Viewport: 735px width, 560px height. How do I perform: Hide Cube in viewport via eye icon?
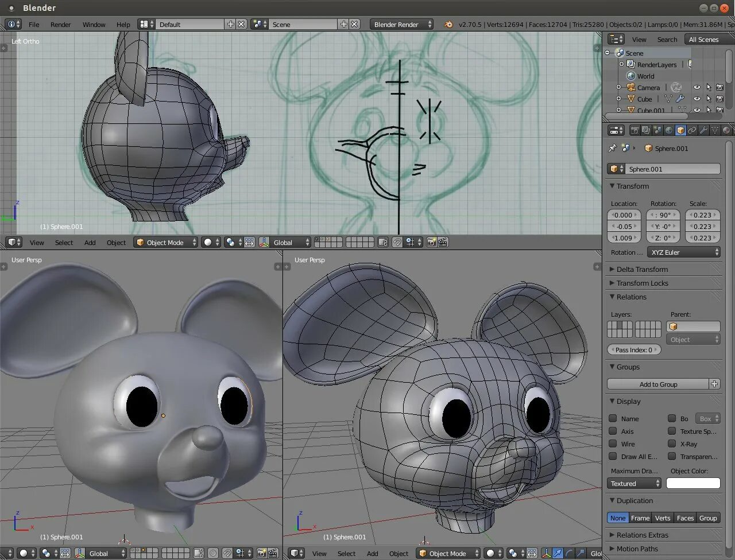(697, 99)
